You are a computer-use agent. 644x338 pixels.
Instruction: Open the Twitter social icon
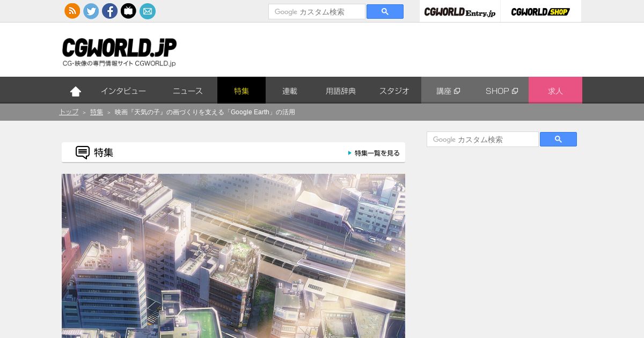pyautogui.click(x=91, y=11)
